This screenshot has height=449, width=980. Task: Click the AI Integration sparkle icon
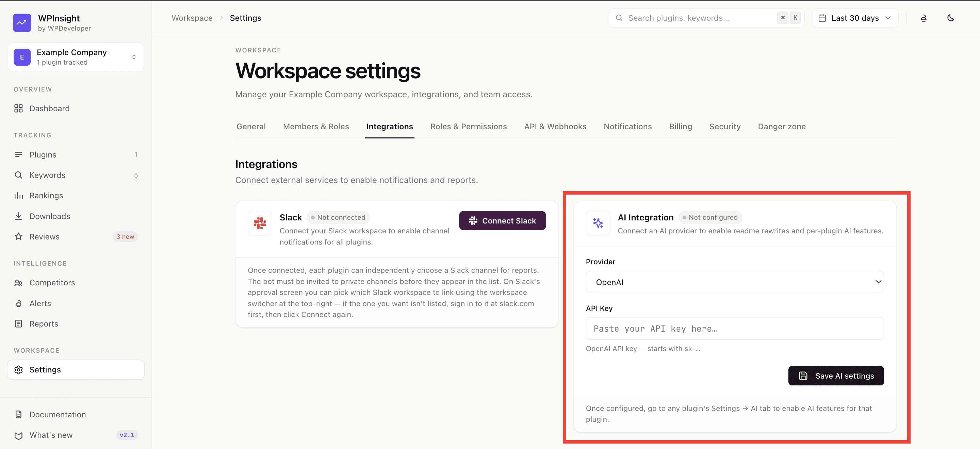coord(598,223)
